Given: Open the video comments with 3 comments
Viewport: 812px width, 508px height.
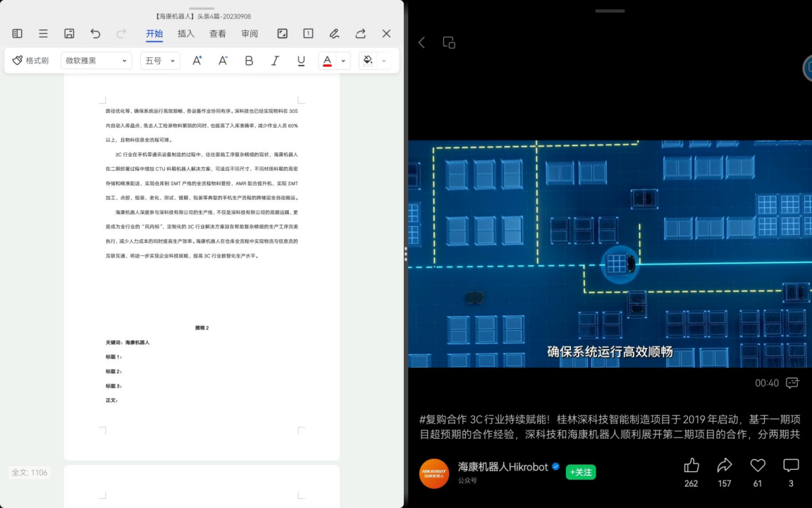Looking at the screenshot, I should coord(791,466).
